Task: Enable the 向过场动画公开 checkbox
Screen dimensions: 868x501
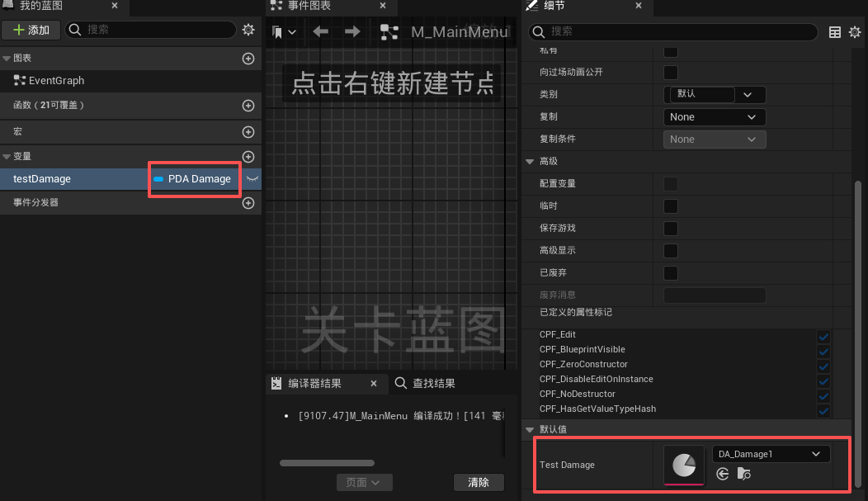Action: 671,72
